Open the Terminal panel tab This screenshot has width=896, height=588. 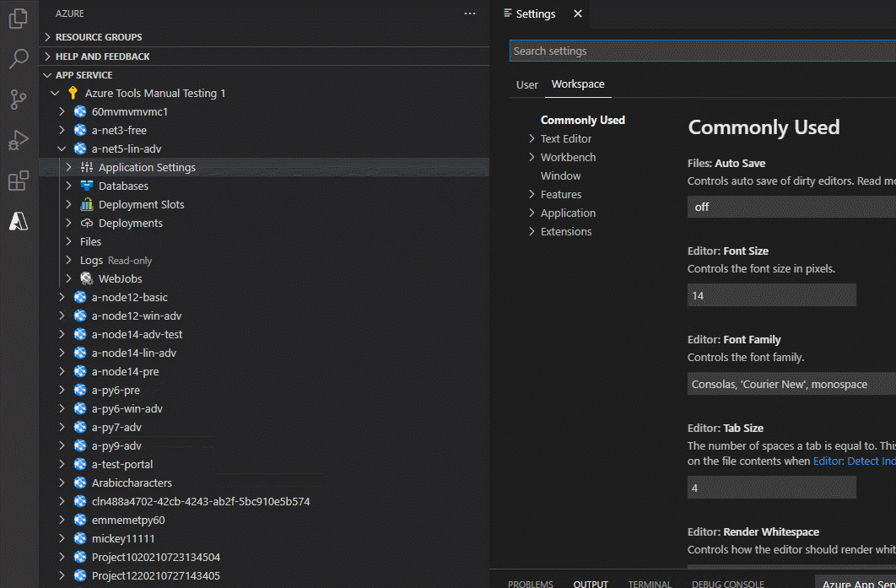click(650, 584)
